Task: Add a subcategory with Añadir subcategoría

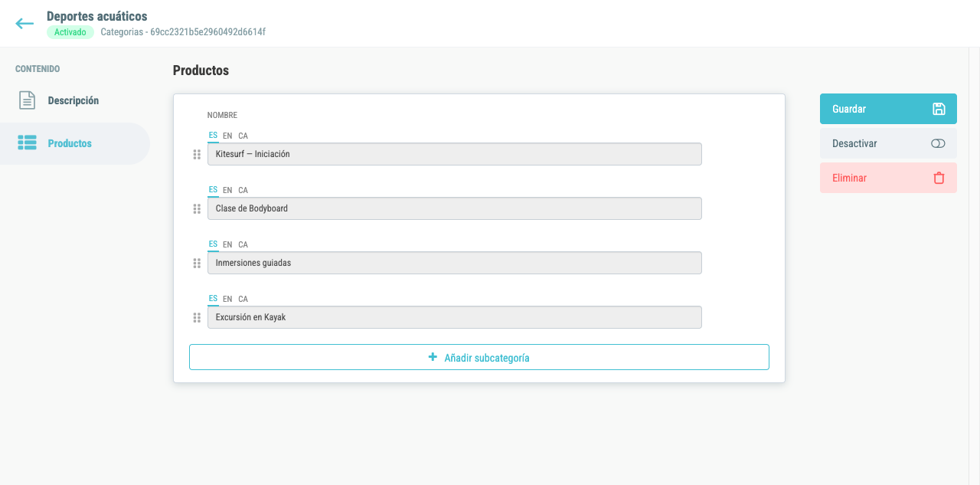Action: (x=479, y=357)
